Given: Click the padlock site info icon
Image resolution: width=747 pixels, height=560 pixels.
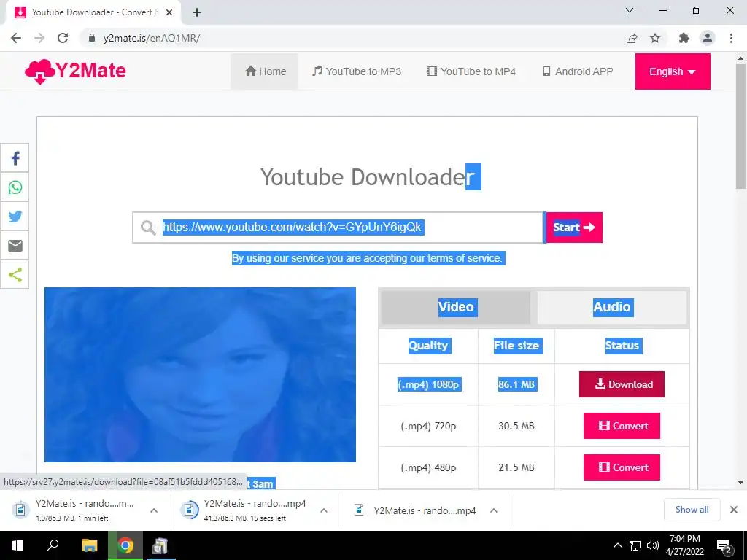Looking at the screenshot, I should pyautogui.click(x=91, y=38).
